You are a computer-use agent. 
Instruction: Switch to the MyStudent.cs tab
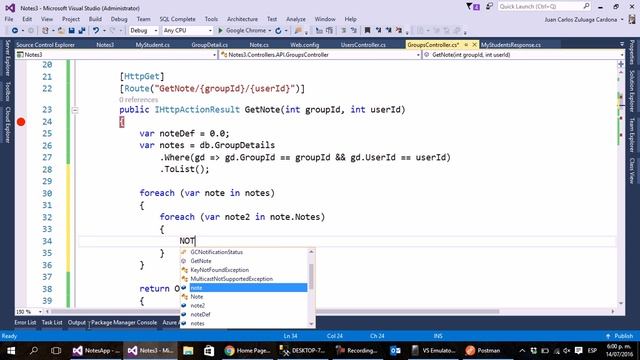coord(153,44)
